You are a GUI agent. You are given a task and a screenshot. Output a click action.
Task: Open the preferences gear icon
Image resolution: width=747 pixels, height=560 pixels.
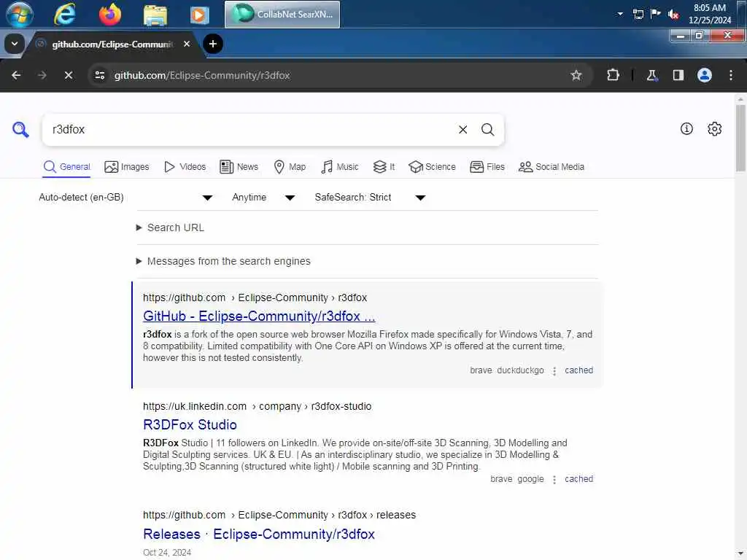tap(715, 128)
